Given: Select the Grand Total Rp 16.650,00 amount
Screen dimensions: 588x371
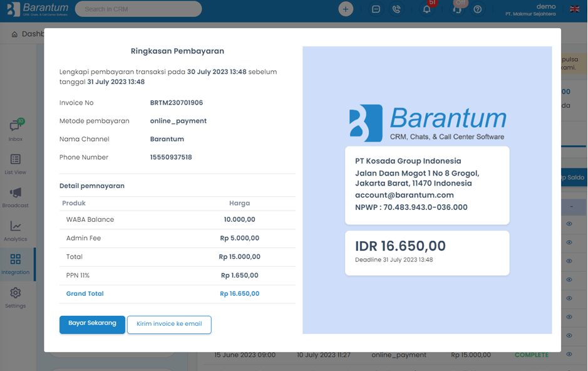Looking at the screenshot, I should [x=240, y=294].
